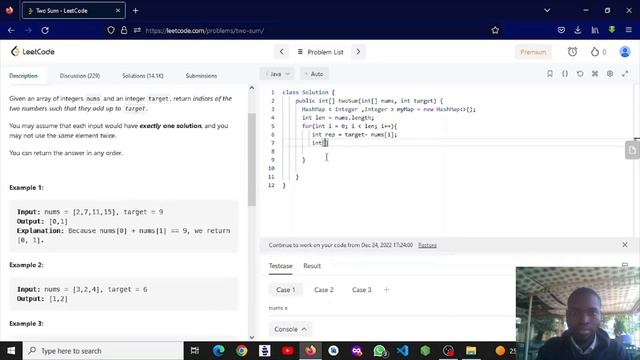Click the 'Example 1:' heading
The image size is (640, 360).
coord(26,188)
